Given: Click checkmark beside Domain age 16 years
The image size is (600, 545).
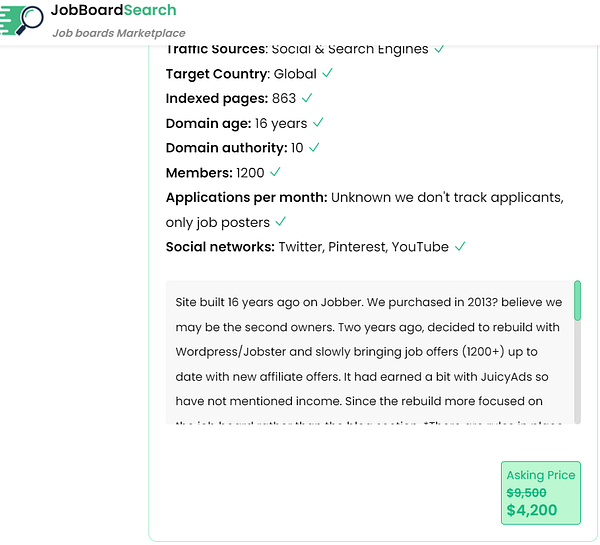Looking at the screenshot, I should [318, 122].
